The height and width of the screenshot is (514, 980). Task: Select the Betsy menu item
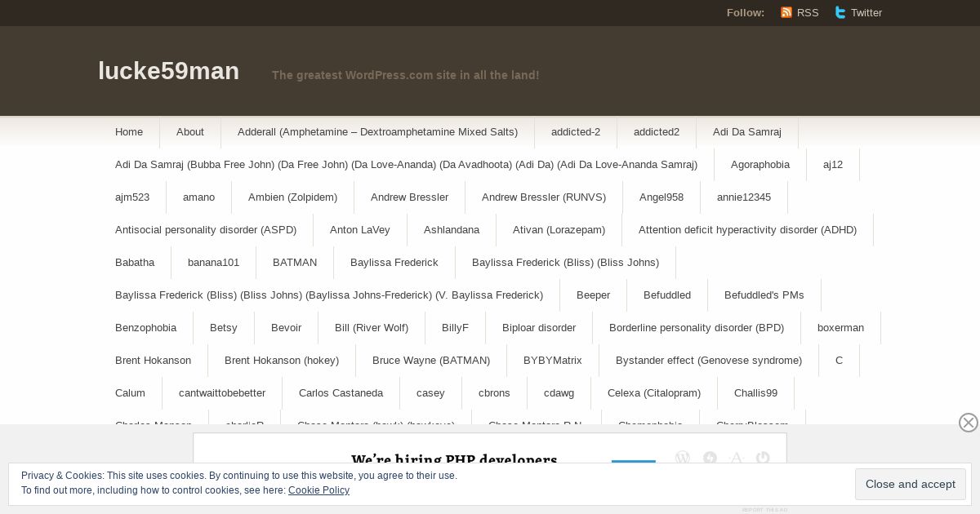coord(223,327)
